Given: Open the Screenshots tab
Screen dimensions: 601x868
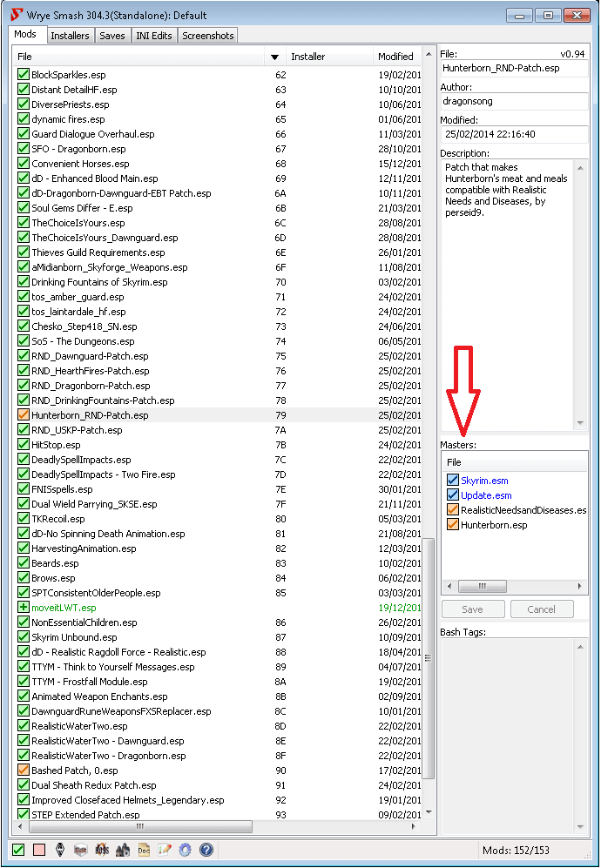Looking at the screenshot, I should [x=207, y=36].
